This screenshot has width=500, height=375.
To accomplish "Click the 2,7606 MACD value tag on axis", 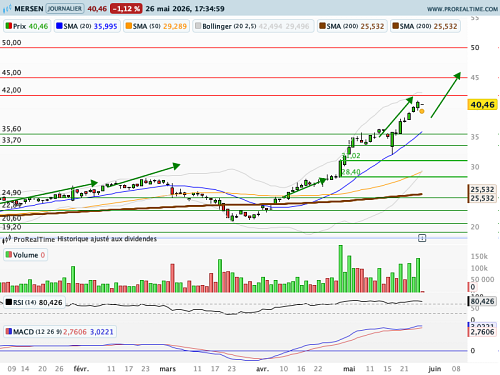I will pos(482,332).
